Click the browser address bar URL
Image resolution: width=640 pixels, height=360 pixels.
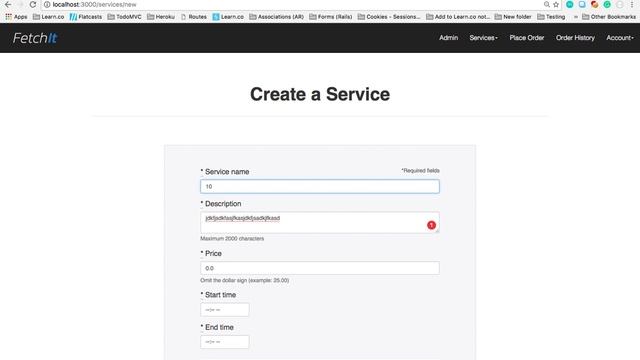94,4
